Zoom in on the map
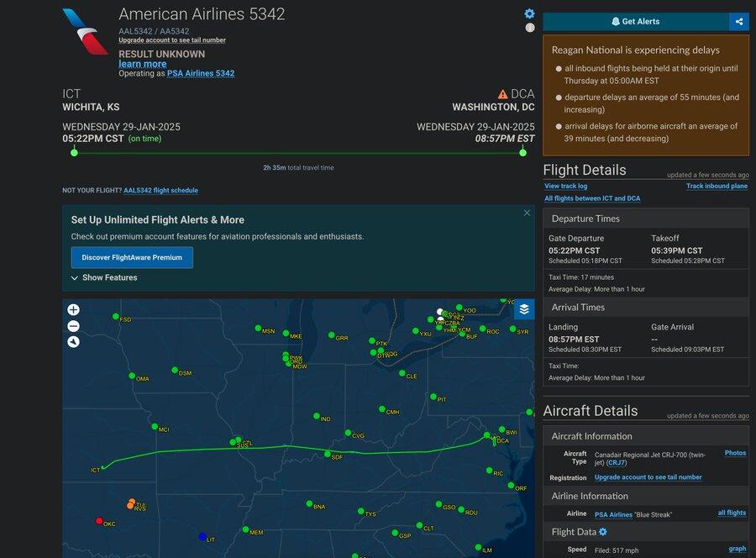The width and height of the screenshot is (756, 558). (73, 309)
